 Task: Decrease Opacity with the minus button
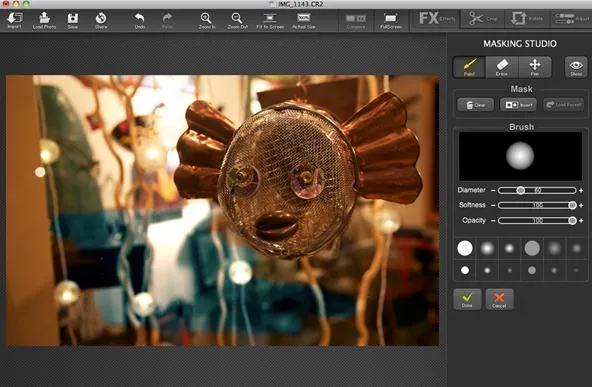click(493, 220)
